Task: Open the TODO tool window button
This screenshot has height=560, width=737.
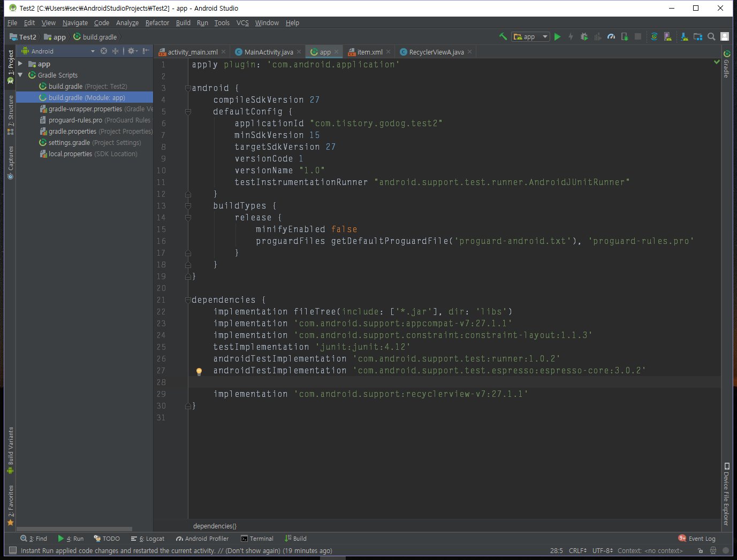Action: 107,539
